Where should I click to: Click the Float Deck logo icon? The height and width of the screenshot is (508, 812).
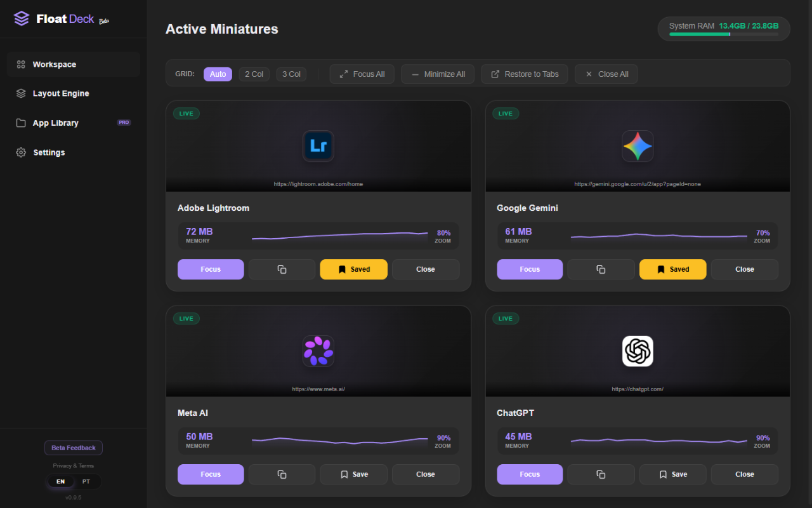(22, 18)
